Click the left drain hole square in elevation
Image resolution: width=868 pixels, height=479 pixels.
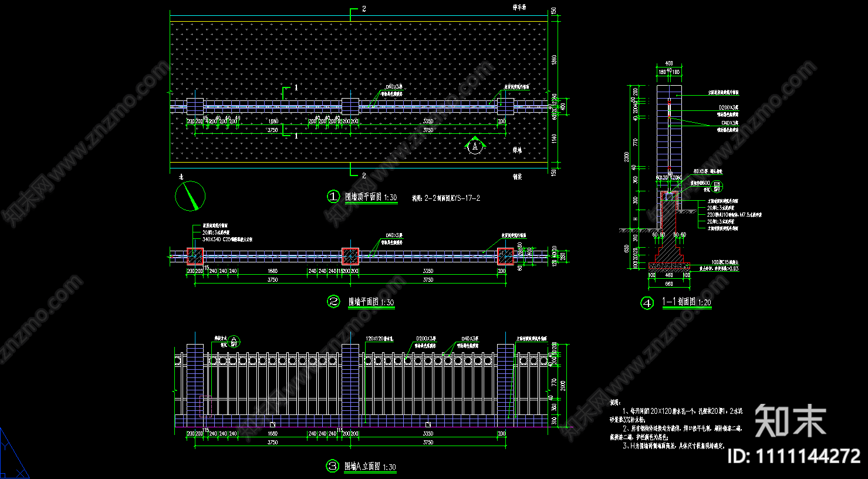click(x=272, y=424)
